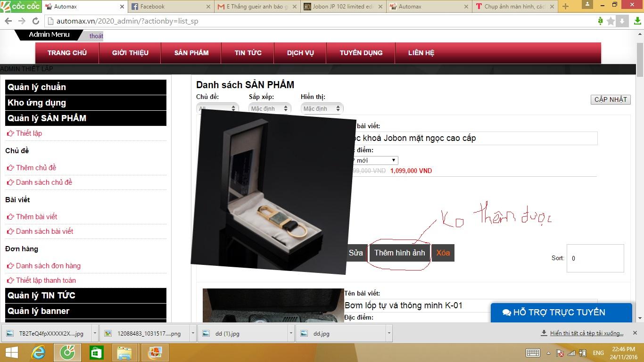Click the network signal tray icon
The width and height of the screenshot is (644, 362).
click(x=571, y=353)
